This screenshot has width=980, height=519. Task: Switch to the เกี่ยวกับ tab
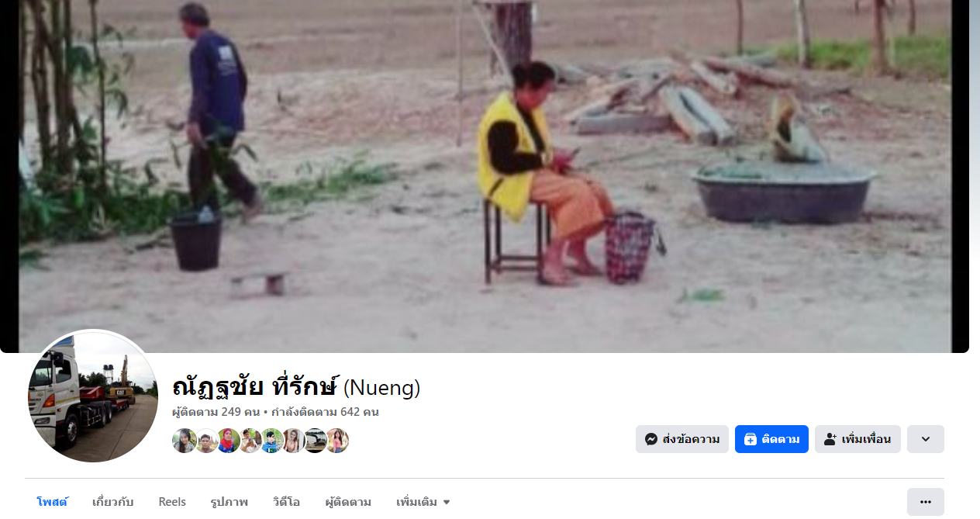(x=112, y=502)
